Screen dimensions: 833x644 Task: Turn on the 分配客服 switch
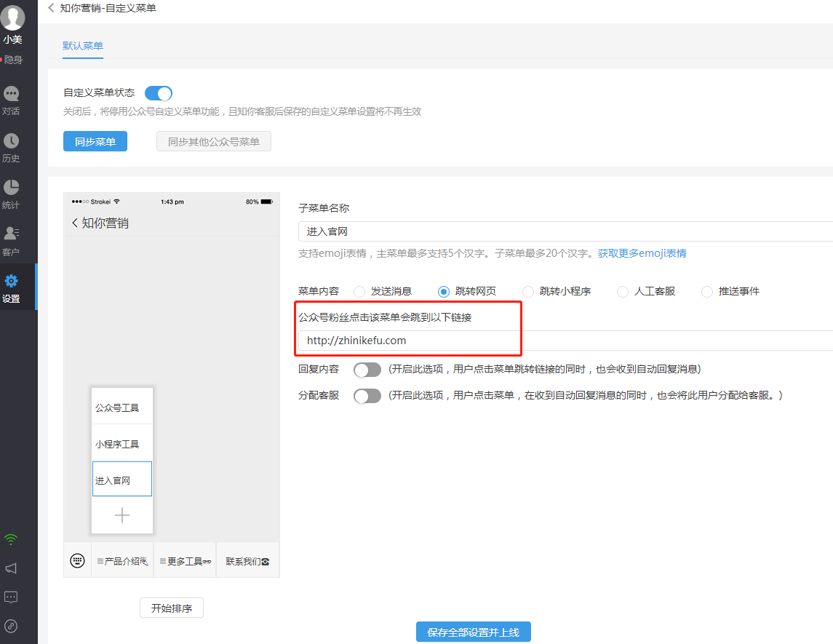(367, 394)
